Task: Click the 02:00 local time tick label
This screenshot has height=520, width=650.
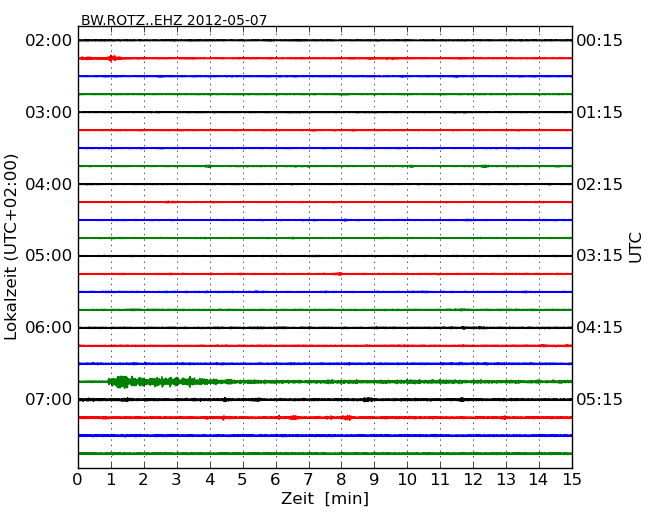Action: pos(49,41)
